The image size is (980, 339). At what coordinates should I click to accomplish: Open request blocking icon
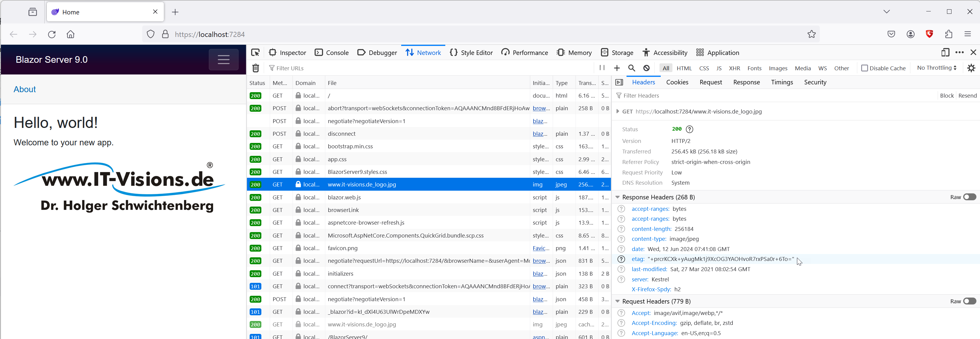646,68
